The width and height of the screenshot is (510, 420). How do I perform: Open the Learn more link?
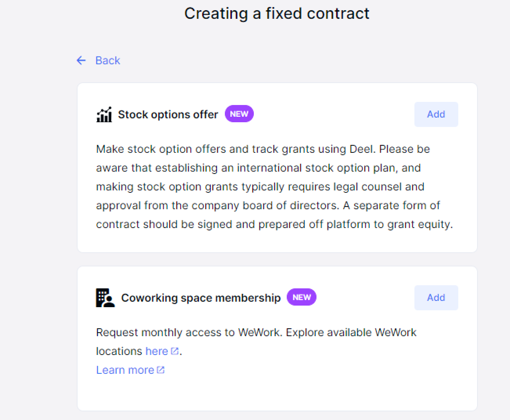(x=125, y=369)
